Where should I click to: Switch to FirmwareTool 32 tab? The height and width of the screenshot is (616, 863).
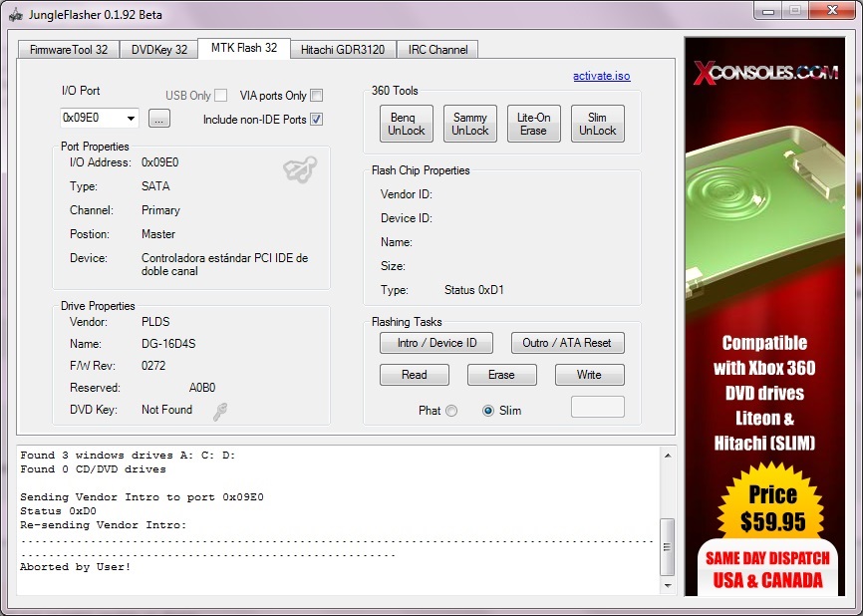(69, 50)
